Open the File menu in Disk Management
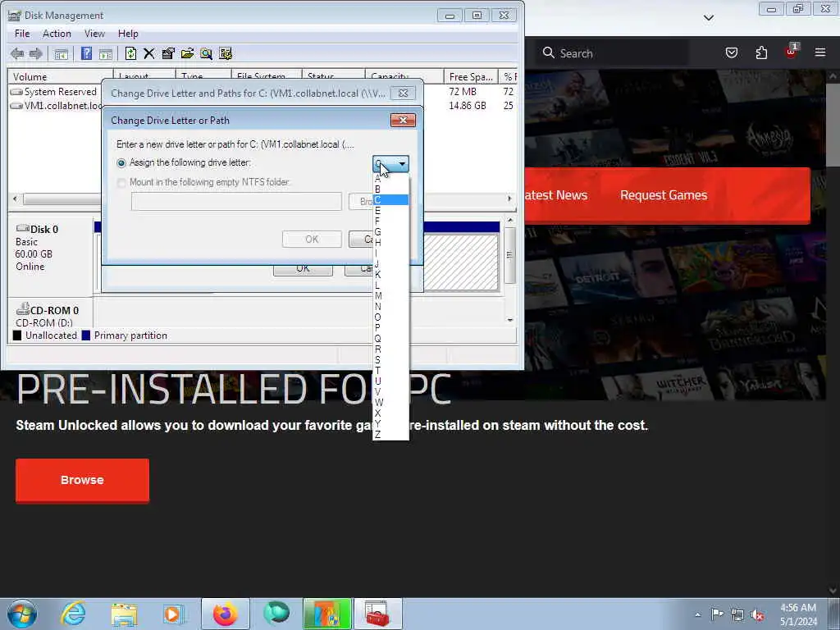The image size is (840, 630). point(22,33)
